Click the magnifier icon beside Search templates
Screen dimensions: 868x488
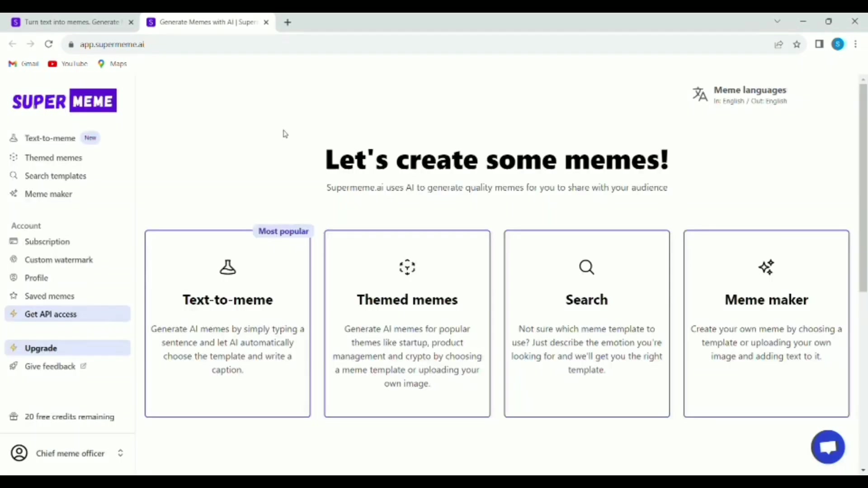(14, 175)
